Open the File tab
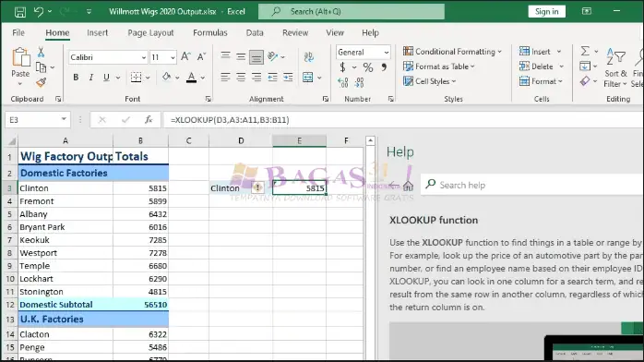The height and width of the screenshot is (362, 644). point(18,33)
